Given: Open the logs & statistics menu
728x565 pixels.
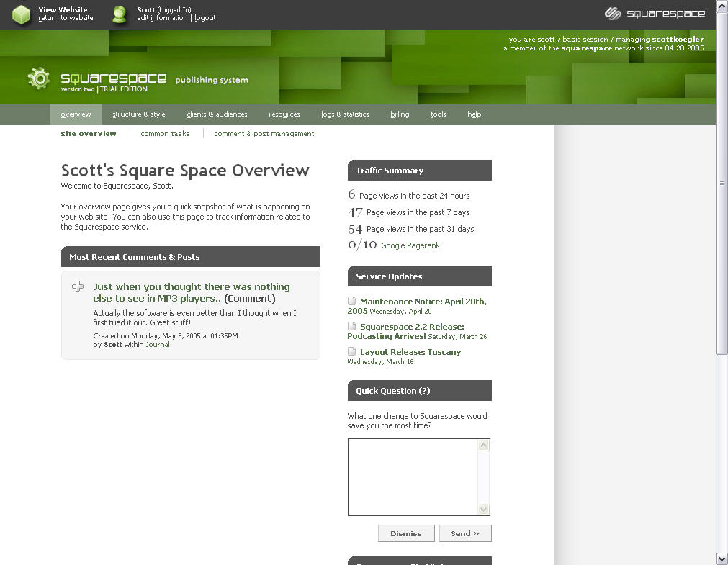Looking at the screenshot, I should (345, 114).
